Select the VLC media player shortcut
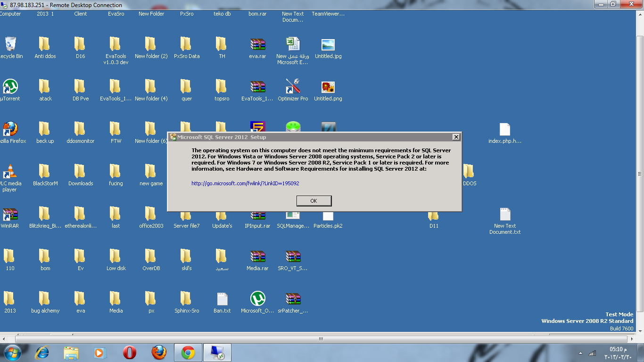Screen dimensions: 644x362 point(10,178)
